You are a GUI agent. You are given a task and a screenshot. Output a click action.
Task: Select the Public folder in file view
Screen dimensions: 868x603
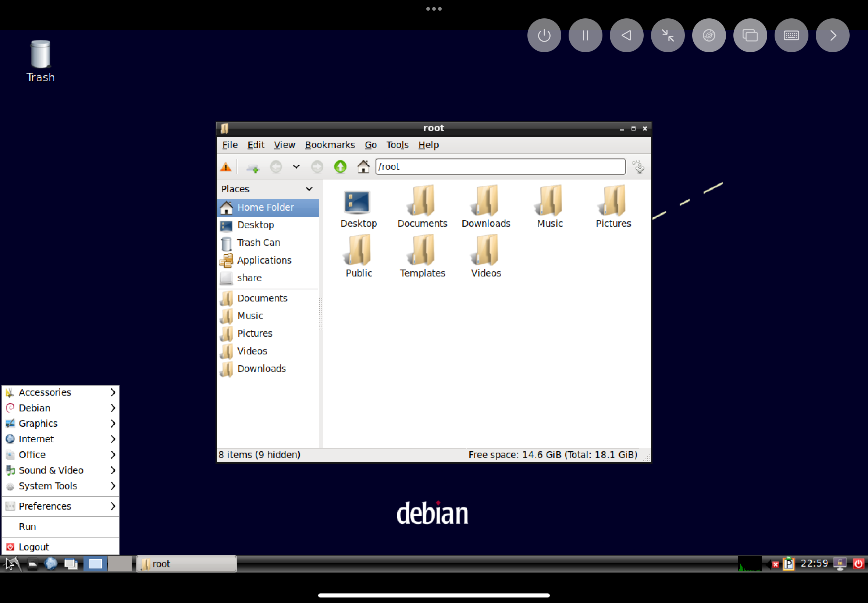coord(359,257)
